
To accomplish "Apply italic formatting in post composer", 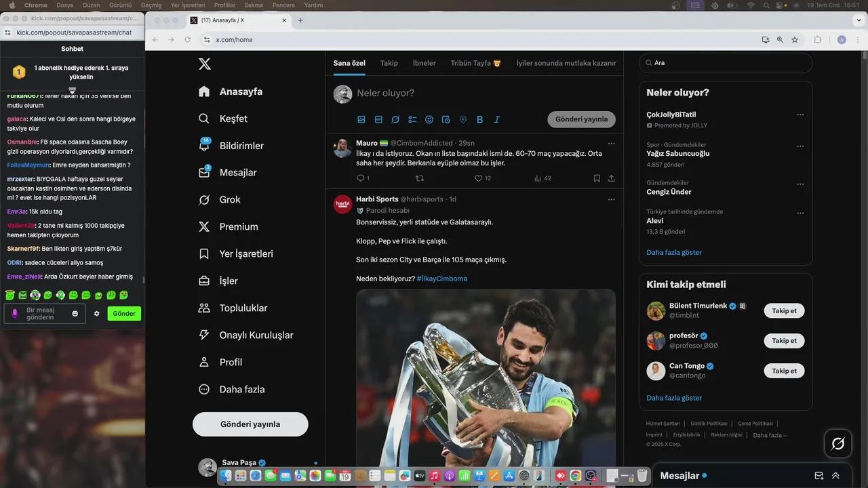I will pyautogui.click(x=497, y=119).
